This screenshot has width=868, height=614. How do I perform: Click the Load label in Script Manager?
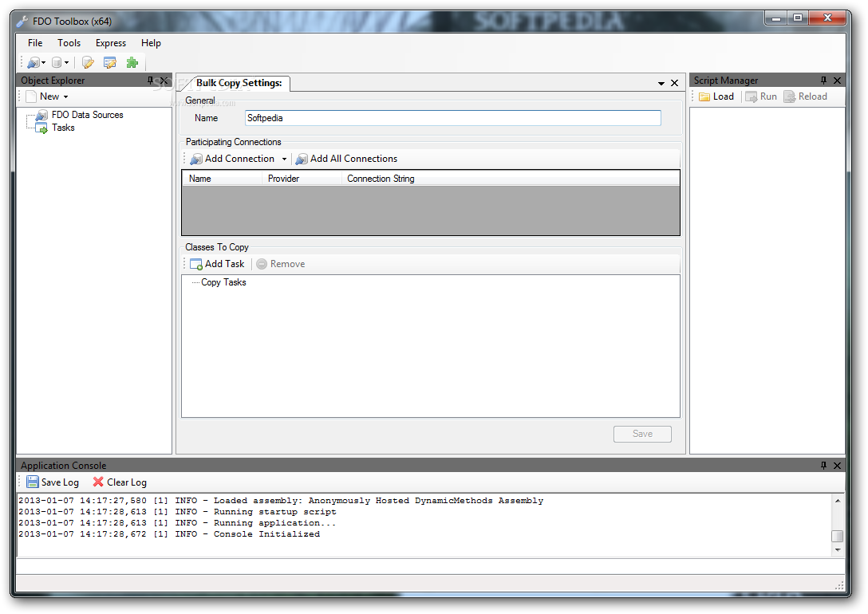(723, 96)
